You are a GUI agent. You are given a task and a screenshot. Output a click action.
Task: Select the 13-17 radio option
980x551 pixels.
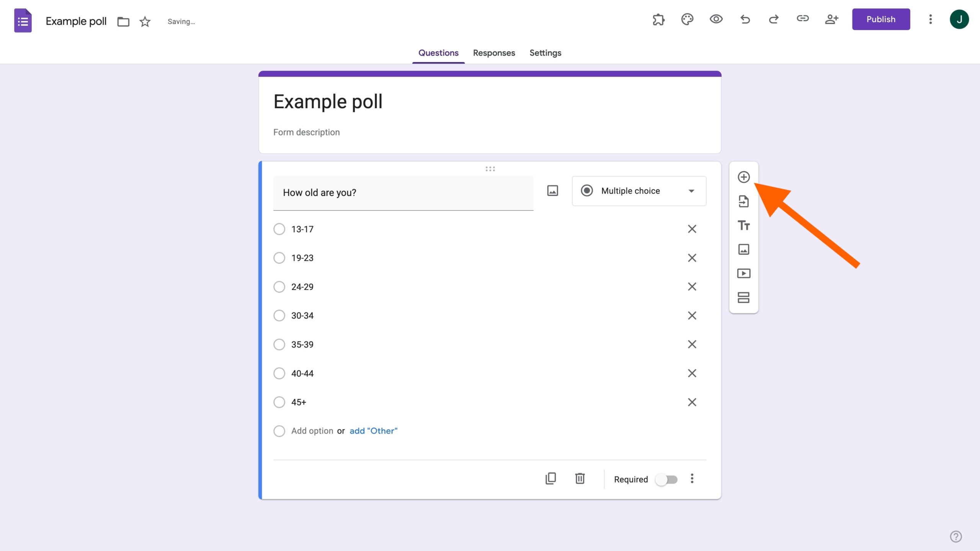pos(279,229)
